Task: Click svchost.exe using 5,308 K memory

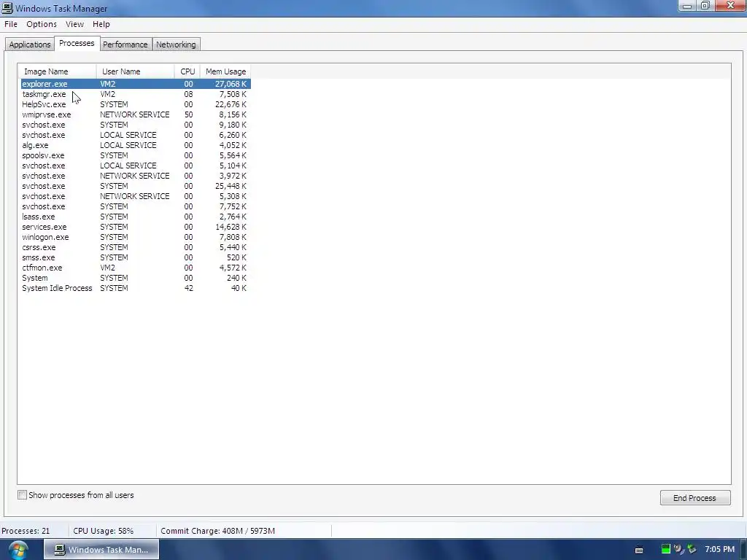Action: pos(136,196)
